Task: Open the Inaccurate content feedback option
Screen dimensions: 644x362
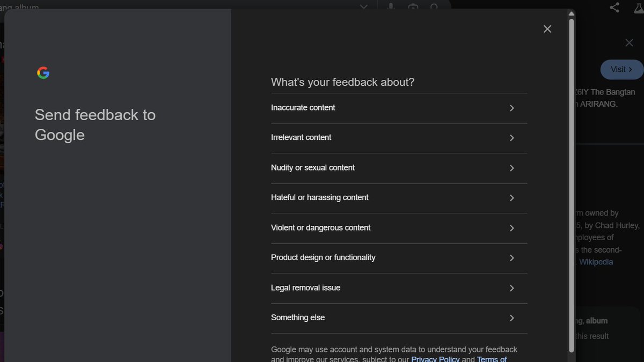Action: [399, 108]
